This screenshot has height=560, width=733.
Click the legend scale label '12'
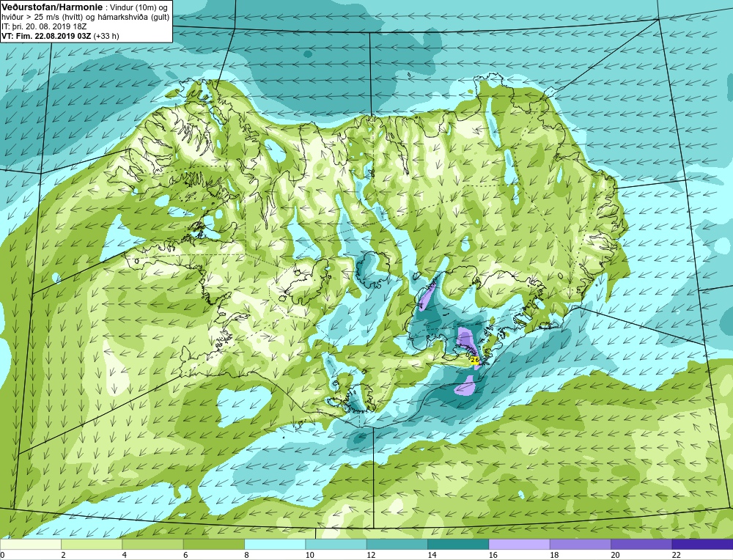(x=371, y=555)
